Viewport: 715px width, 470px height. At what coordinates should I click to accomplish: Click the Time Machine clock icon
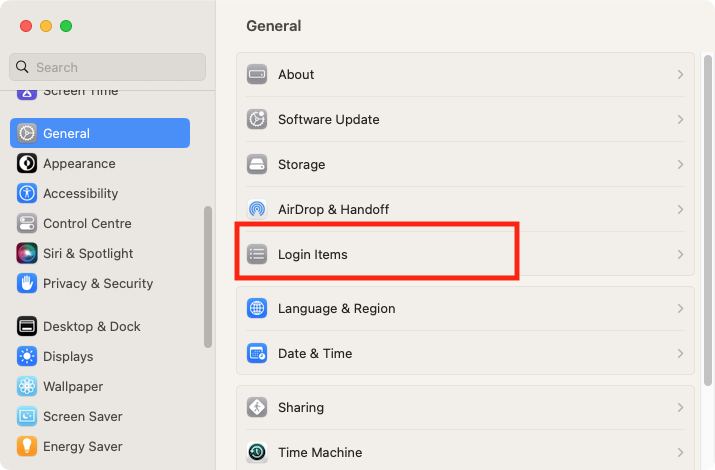[257, 452]
